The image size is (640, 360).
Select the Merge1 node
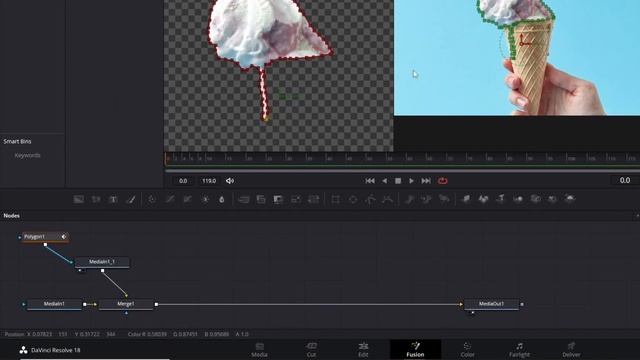pos(126,304)
